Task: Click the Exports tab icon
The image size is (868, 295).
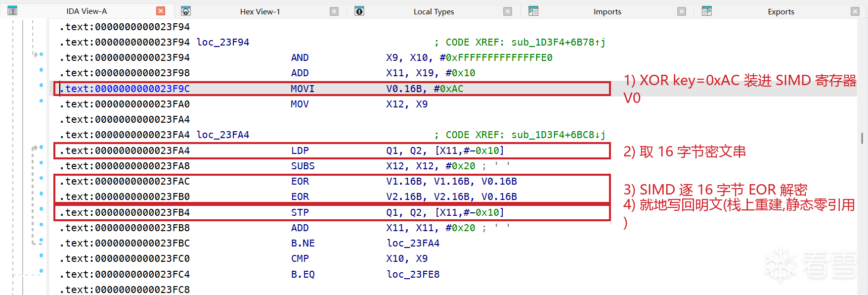Action: [x=707, y=11]
